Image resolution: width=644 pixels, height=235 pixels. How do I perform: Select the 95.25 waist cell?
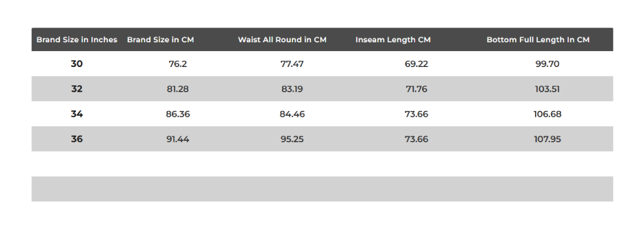pyautogui.click(x=292, y=139)
